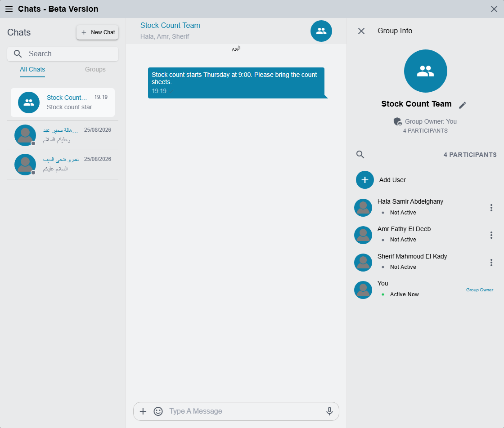Open the hamburger menu icon
The height and width of the screenshot is (428, 504).
coord(9,9)
